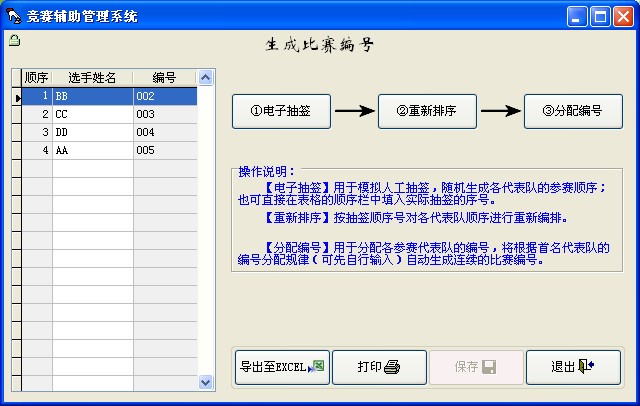Viewport: 640px width, 406px height.
Task: Select the name cell BB
Action: [93, 96]
